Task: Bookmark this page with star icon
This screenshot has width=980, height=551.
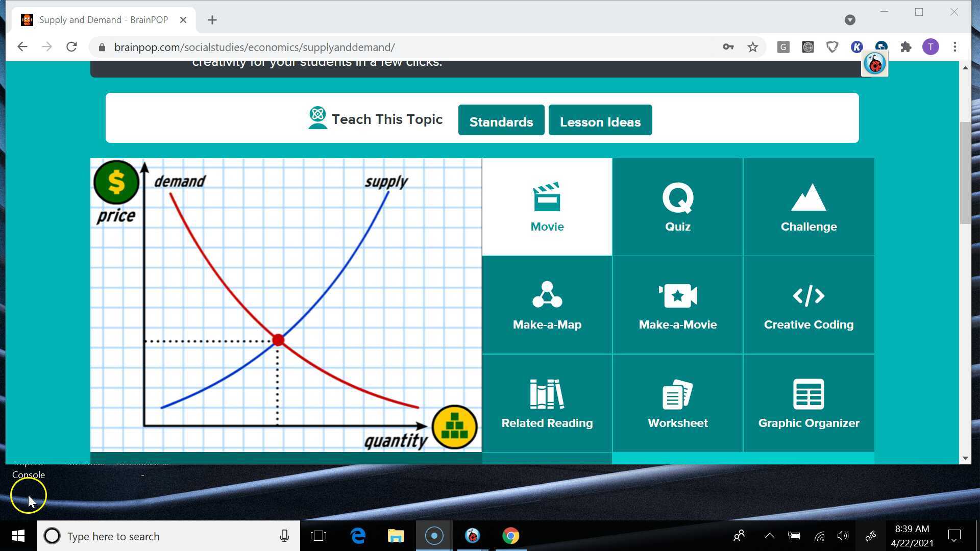Action: tap(752, 47)
